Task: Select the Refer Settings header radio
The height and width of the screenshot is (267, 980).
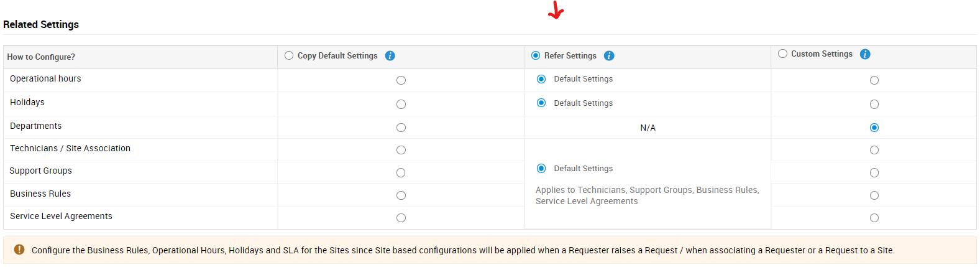Action: pos(536,55)
